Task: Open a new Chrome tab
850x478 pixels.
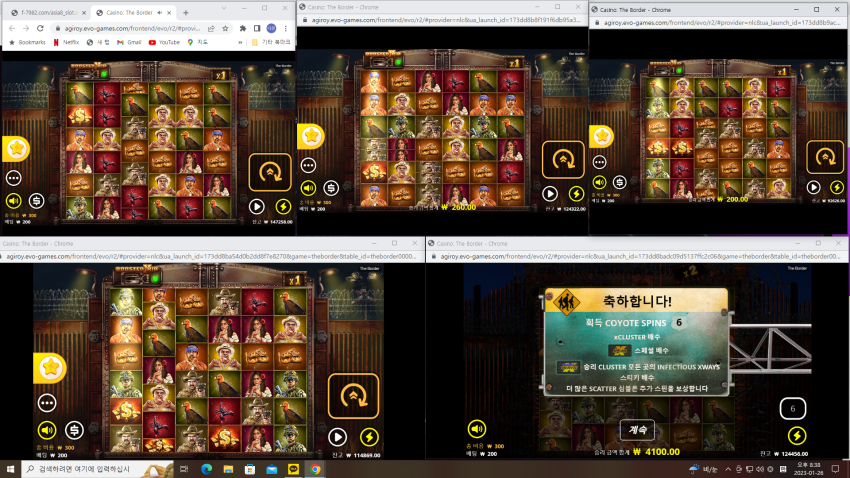Action: pyautogui.click(x=185, y=12)
